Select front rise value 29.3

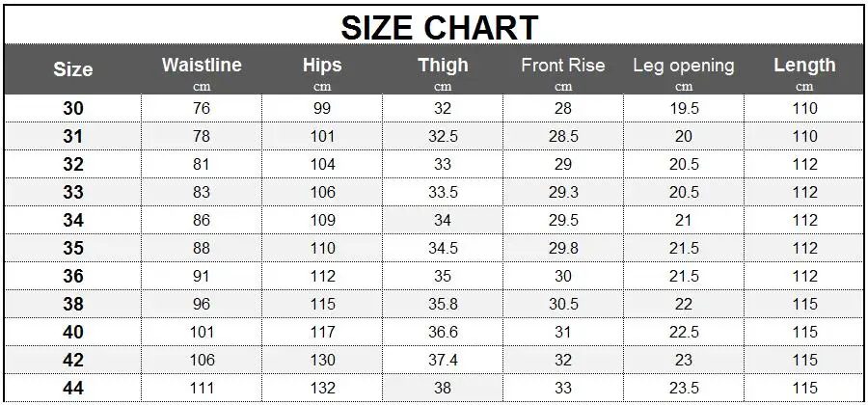pyautogui.click(x=563, y=193)
